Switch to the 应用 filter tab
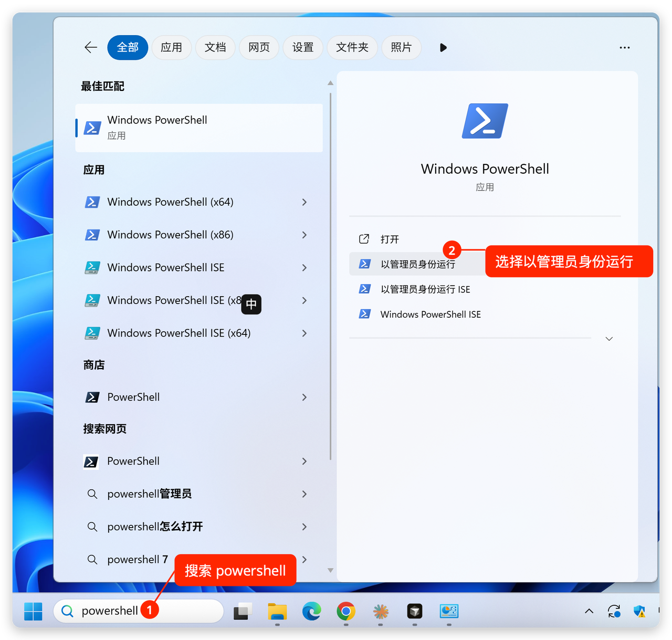Screen dimensions: 672x640 [x=171, y=48]
